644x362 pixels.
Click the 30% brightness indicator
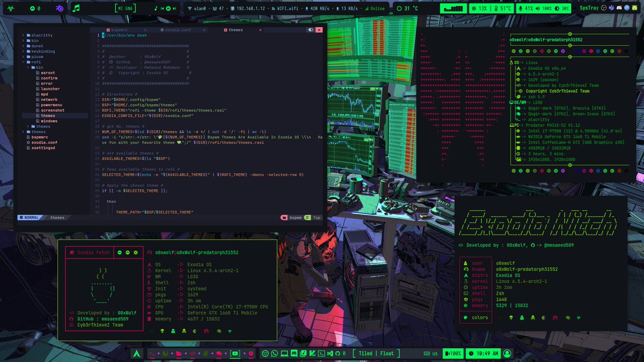(x=561, y=9)
